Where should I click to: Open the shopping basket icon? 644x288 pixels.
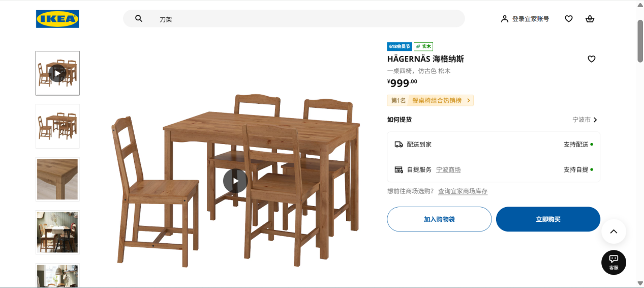pyautogui.click(x=590, y=19)
